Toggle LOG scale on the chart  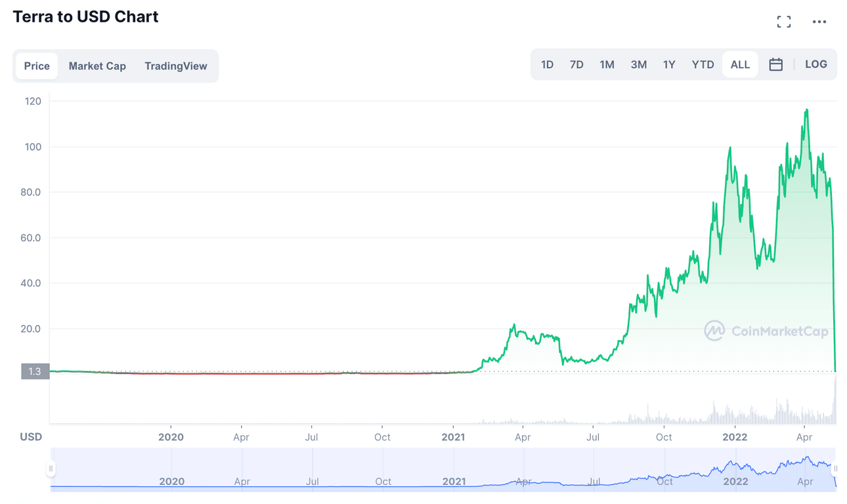click(815, 64)
